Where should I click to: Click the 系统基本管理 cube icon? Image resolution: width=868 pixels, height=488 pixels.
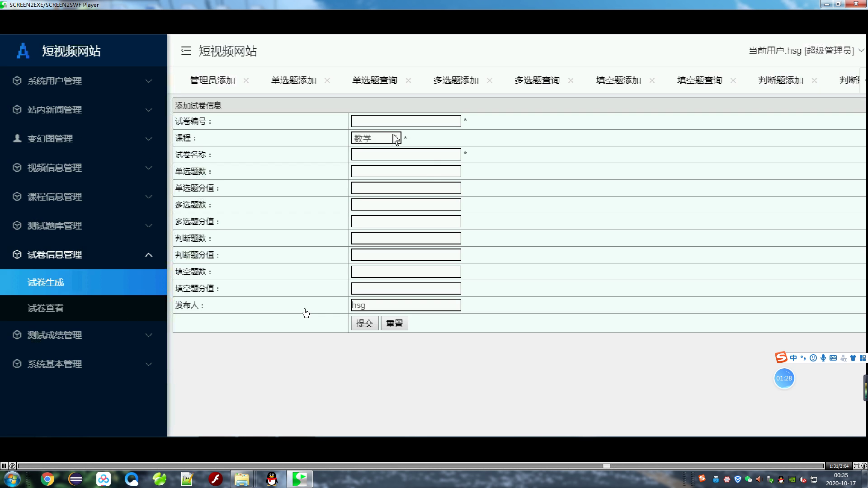17,364
